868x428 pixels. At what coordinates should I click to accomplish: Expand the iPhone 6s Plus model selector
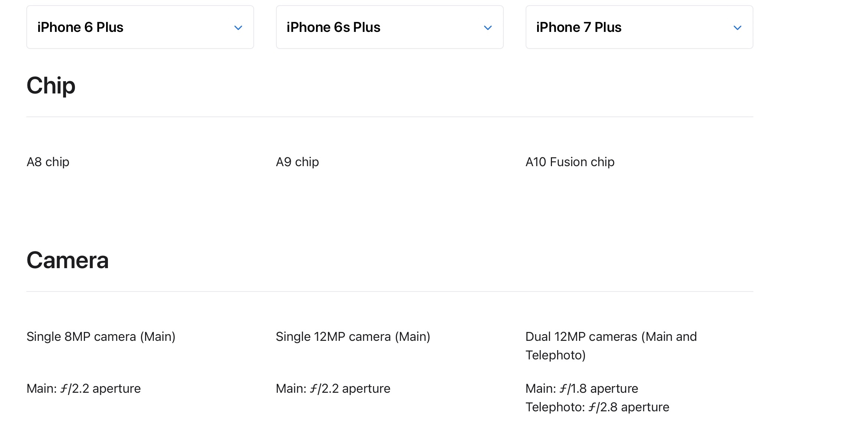coord(389,27)
